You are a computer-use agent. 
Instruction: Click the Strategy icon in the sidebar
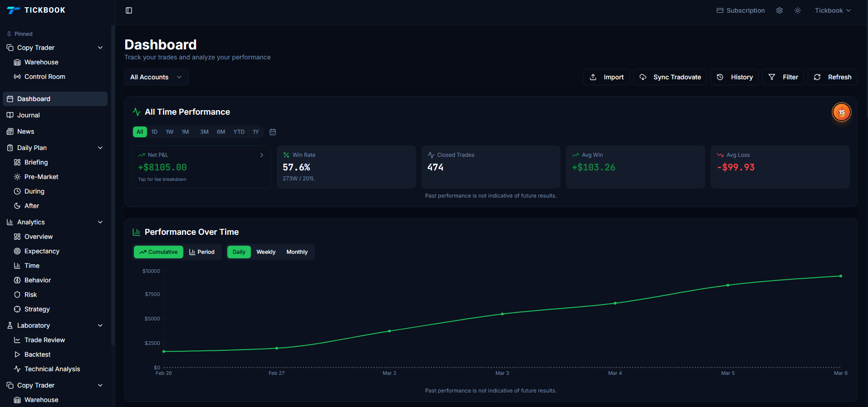pyautogui.click(x=17, y=309)
